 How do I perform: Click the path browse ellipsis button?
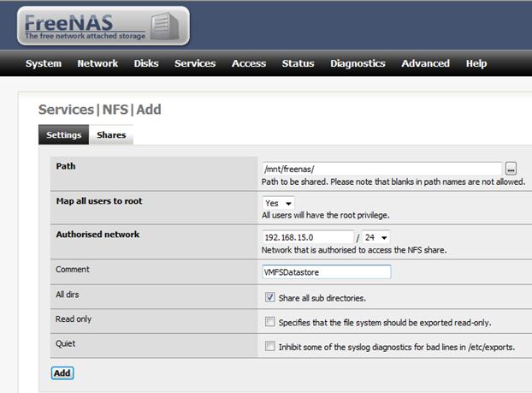coord(511,169)
